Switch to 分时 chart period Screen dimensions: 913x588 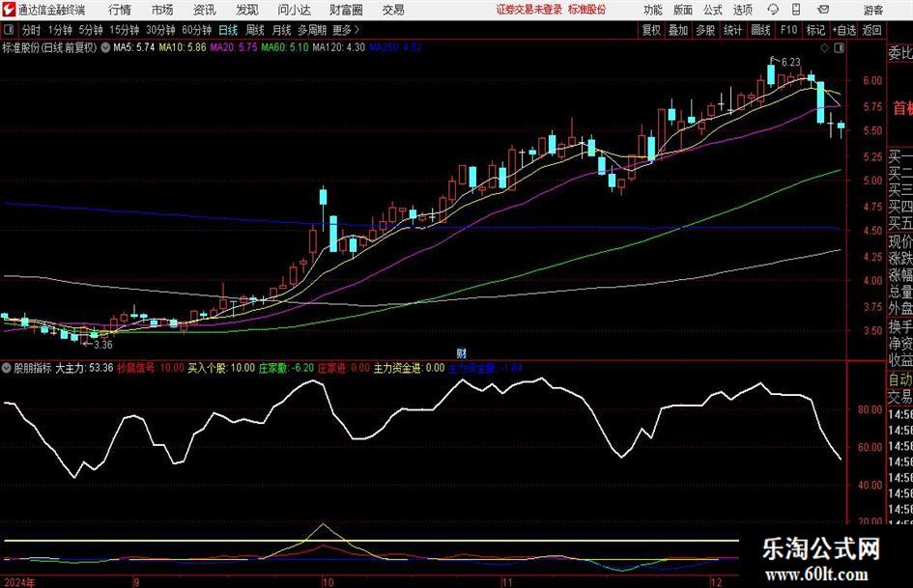(32, 30)
